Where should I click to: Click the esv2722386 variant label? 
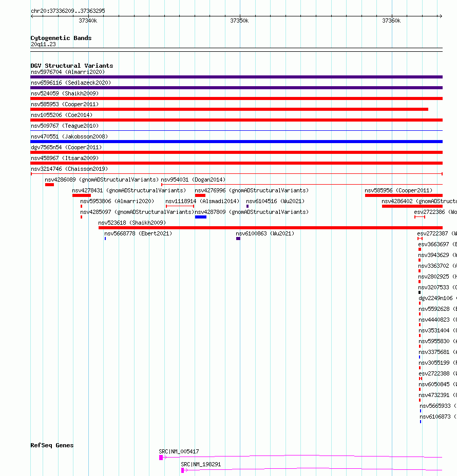coord(435,212)
